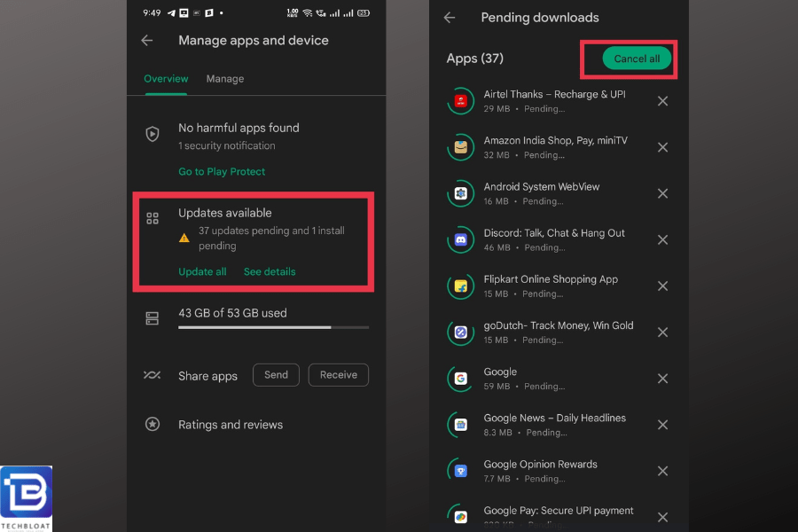Cancel Flipkart Online Shopping App download
This screenshot has height=532, width=798.
pos(662,286)
